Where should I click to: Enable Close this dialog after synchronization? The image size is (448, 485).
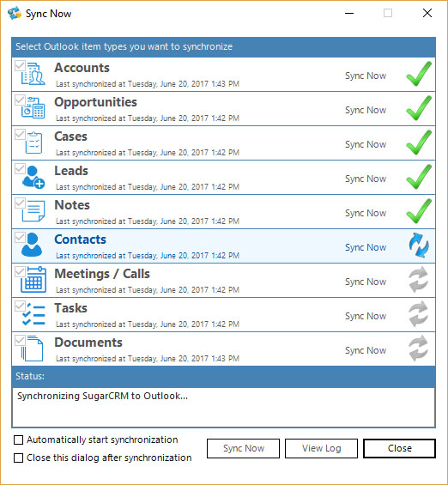click(19, 458)
